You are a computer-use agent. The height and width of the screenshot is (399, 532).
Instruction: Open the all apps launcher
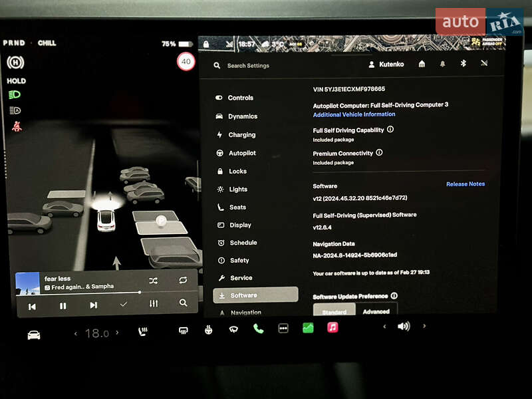pyautogui.click(x=283, y=328)
